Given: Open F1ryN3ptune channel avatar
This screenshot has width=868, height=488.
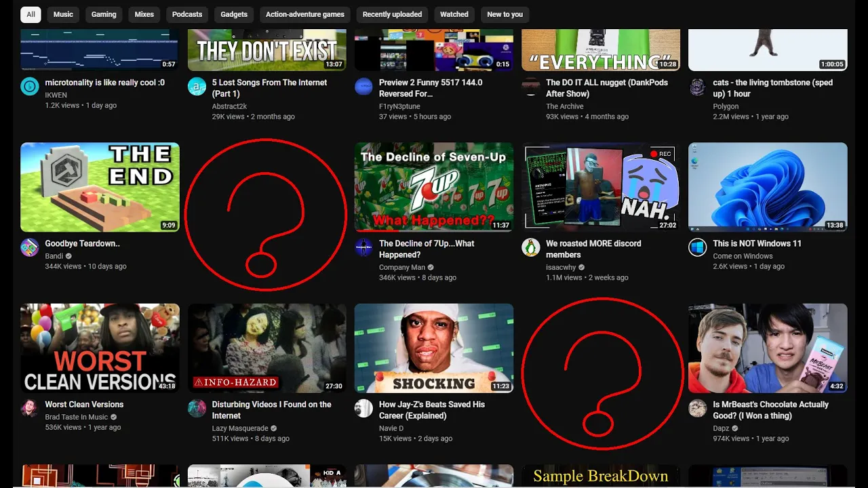Looking at the screenshot, I should coord(363,86).
